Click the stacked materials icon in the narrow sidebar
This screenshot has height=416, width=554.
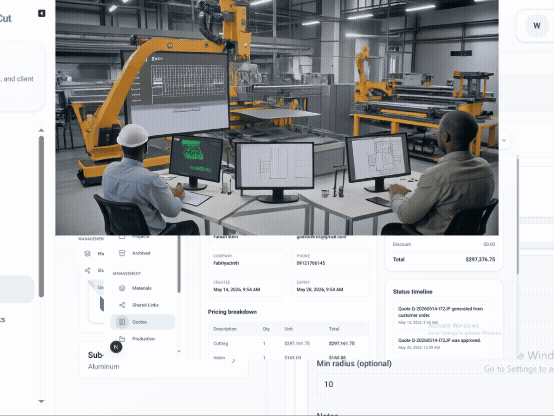(x=87, y=253)
